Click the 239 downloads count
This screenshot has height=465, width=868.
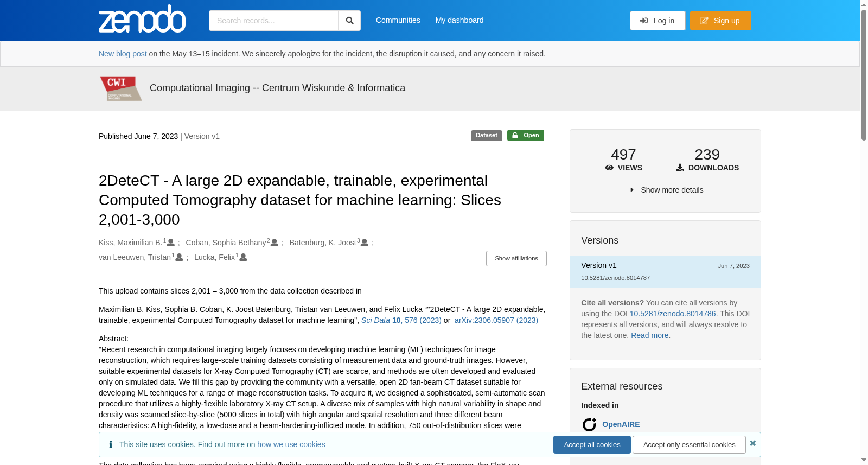point(707,155)
